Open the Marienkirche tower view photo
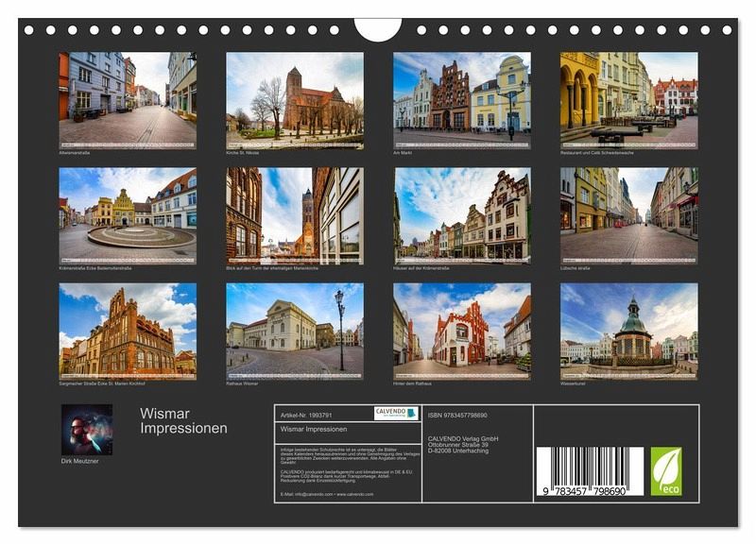Viewport: 756px width, 545px height. coord(295,216)
